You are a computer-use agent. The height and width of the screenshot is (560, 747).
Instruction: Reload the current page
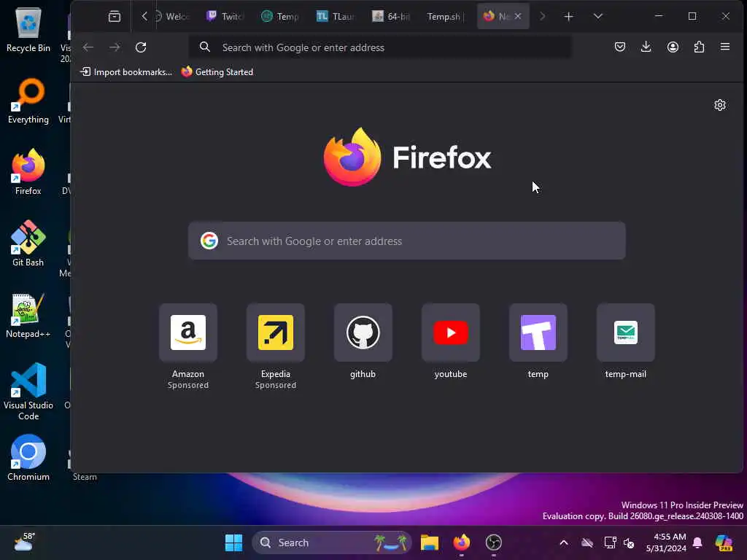pyautogui.click(x=141, y=47)
